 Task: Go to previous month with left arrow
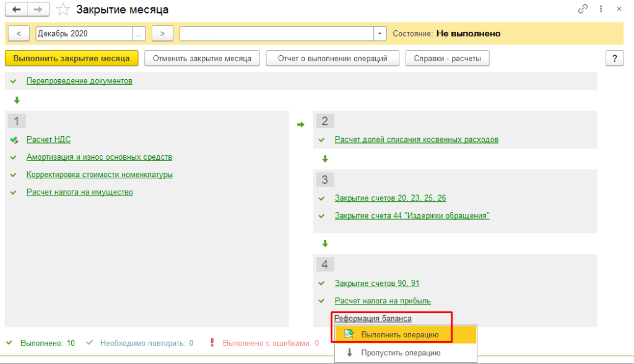click(x=19, y=33)
